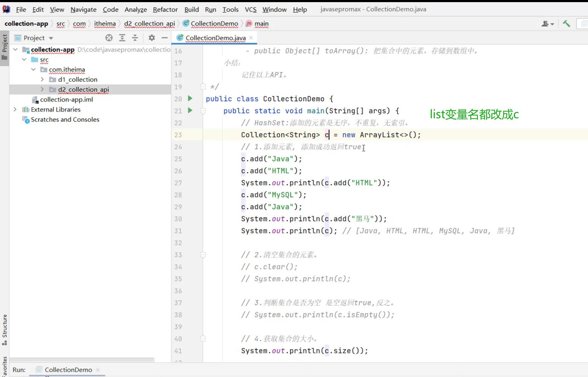Toggle the fold marker at line 40
Screen dimensions: 588x377
203,338
